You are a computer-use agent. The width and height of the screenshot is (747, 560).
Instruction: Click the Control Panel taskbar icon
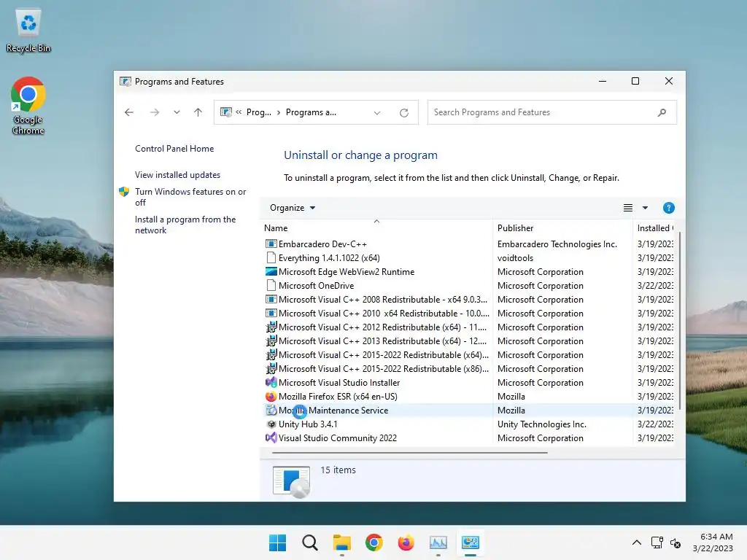[x=471, y=542]
